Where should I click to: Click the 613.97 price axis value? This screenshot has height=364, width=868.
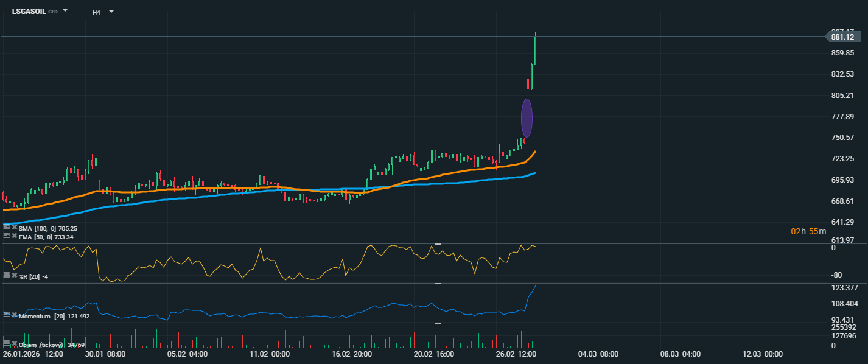point(843,240)
